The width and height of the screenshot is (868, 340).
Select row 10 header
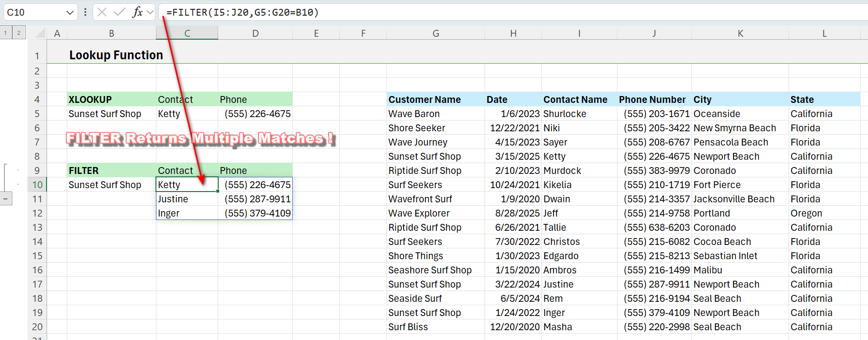tap(37, 185)
